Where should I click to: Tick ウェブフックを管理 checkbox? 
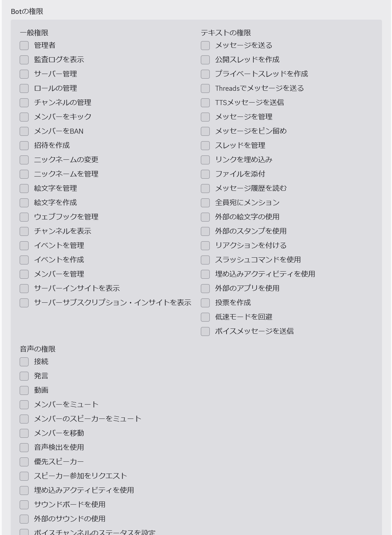click(x=24, y=217)
